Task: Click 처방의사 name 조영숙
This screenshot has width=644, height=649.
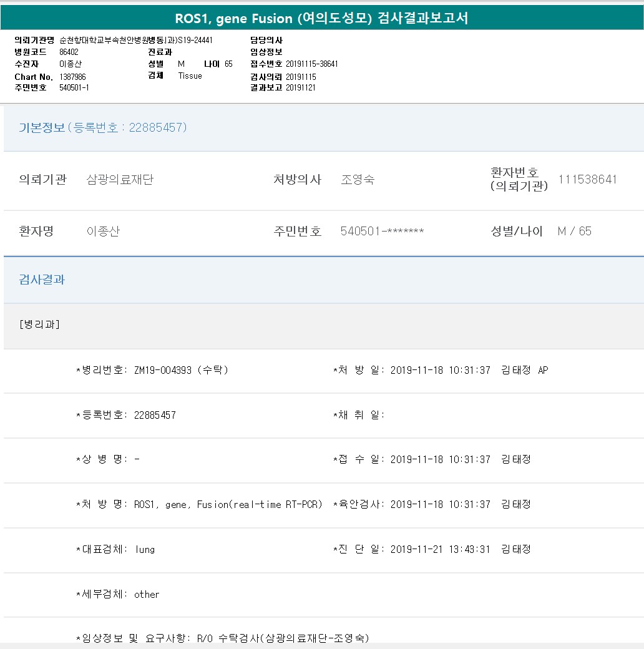Action: pyautogui.click(x=358, y=180)
